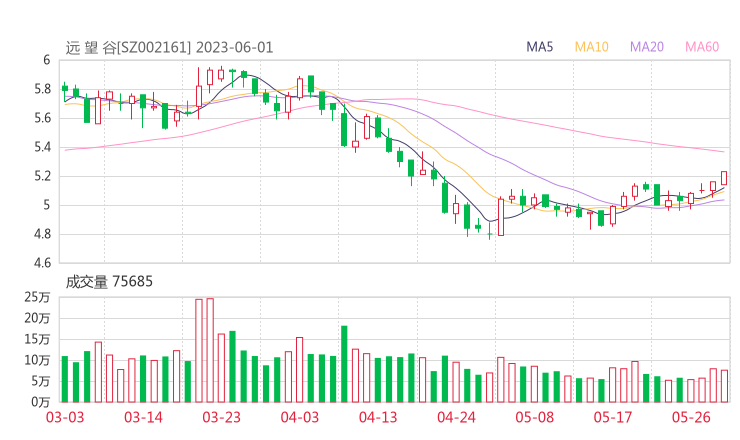Click the 05-17 date axis label
This screenshot has height=440, width=740.
(613, 417)
